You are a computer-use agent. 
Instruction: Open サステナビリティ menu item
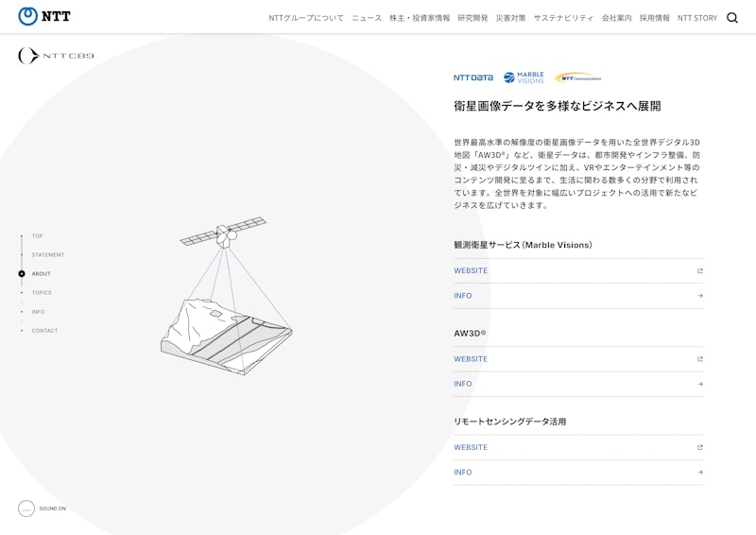[563, 18]
